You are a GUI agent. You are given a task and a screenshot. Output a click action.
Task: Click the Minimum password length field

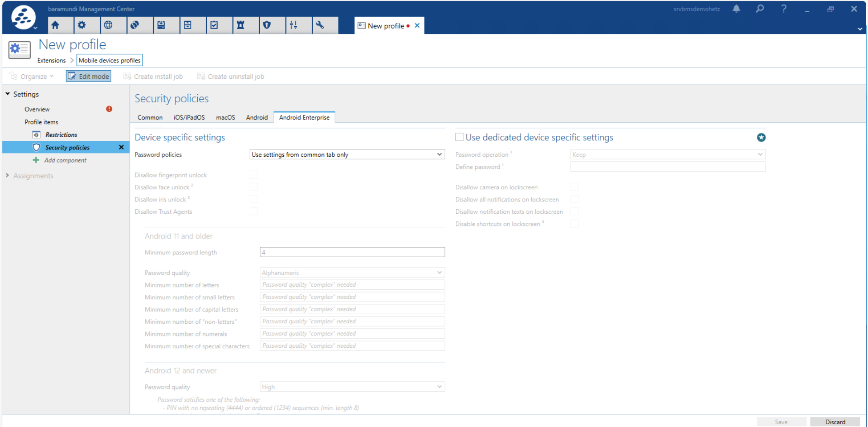click(x=352, y=252)
